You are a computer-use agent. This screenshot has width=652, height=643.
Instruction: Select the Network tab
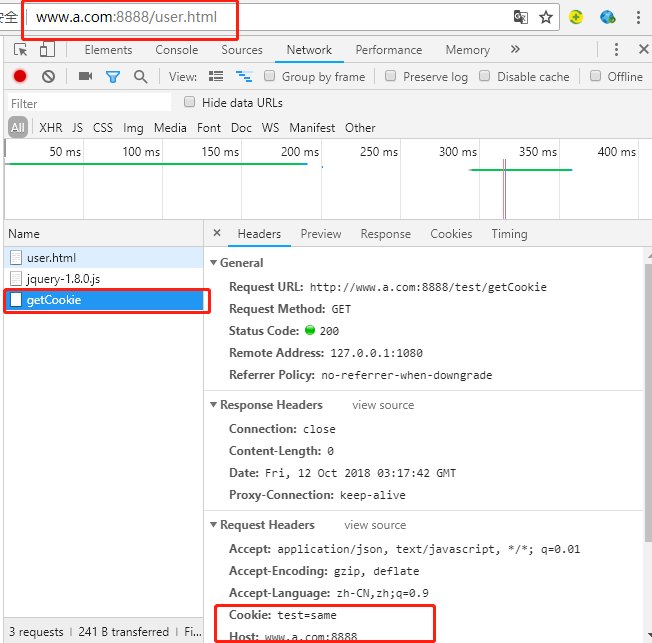coord(309,50)
